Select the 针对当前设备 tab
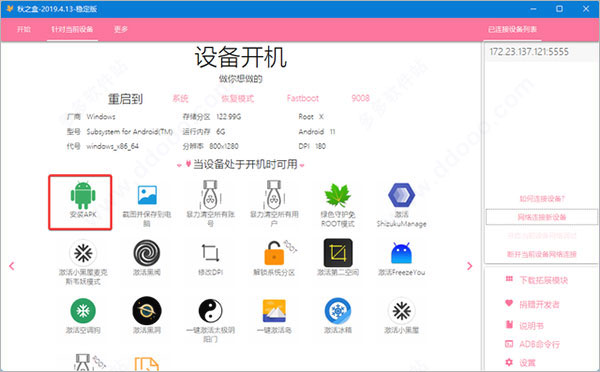This screenshot has width=600, height=372. [72, 29]
